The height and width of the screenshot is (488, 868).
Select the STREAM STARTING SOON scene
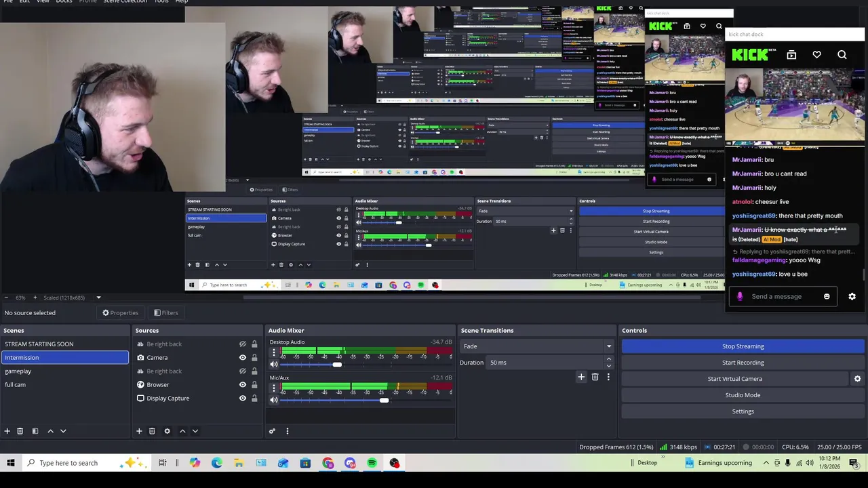point(64,344)
